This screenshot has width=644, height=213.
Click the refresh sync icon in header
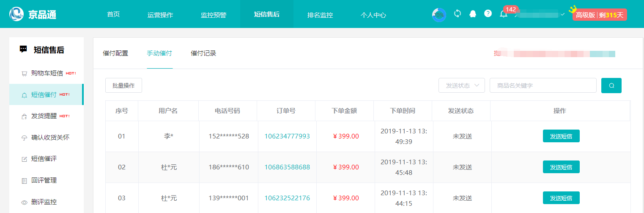point(457,14)
